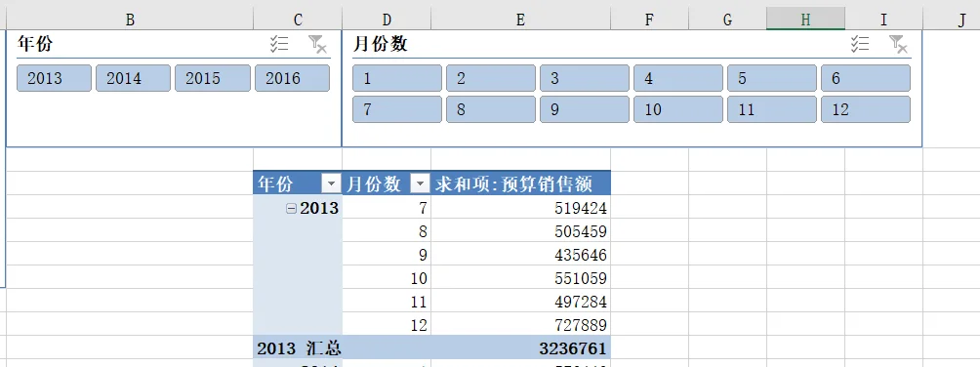The image size is (980, 367).
Task: Select column B header
Action: [x=130, y=20]
